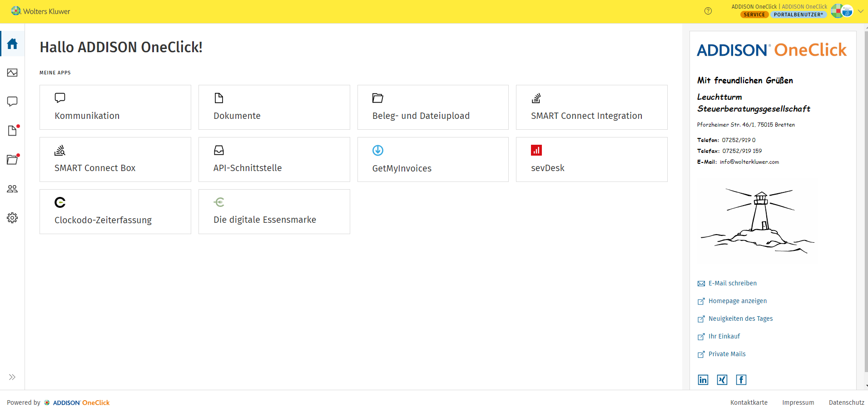Open the Dokumente app tile
This screenshot has width=868, height=412.
pos(274,107)
